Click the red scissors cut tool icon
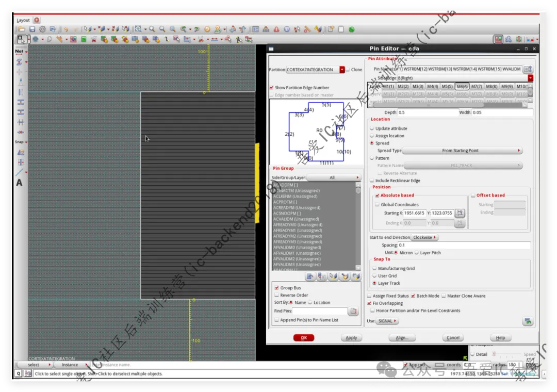This screenshot has width=557, height=392. (201, 39)
